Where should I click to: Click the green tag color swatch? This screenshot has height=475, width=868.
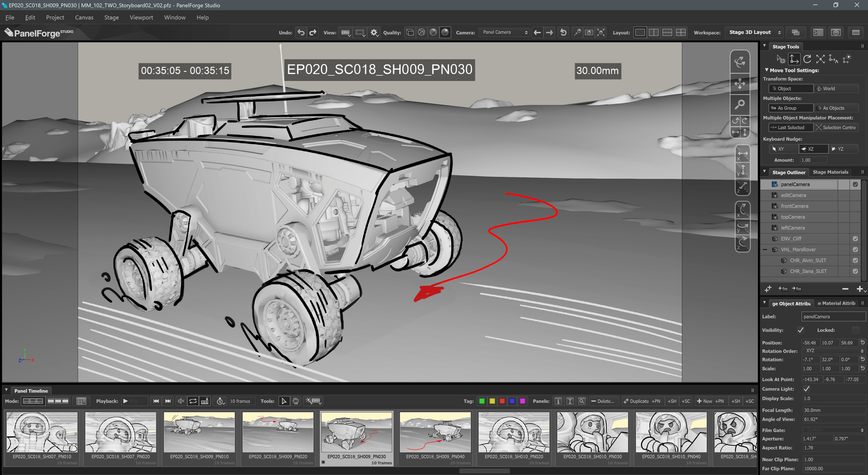point(482,401)
